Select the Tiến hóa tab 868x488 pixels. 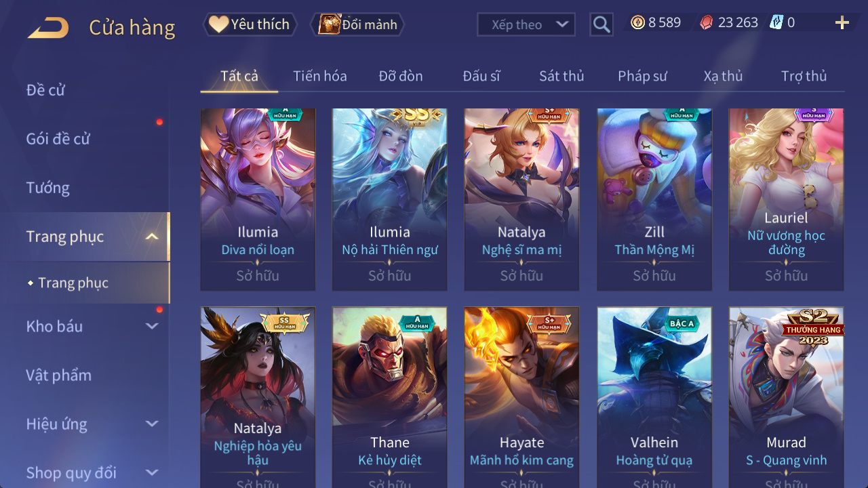pos(320,76)
